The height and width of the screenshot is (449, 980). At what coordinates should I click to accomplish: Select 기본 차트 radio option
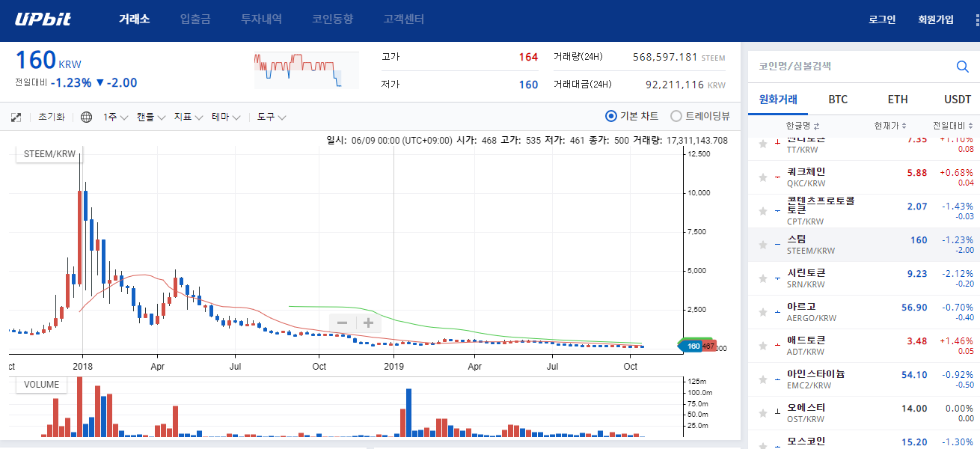coord(632,116)
